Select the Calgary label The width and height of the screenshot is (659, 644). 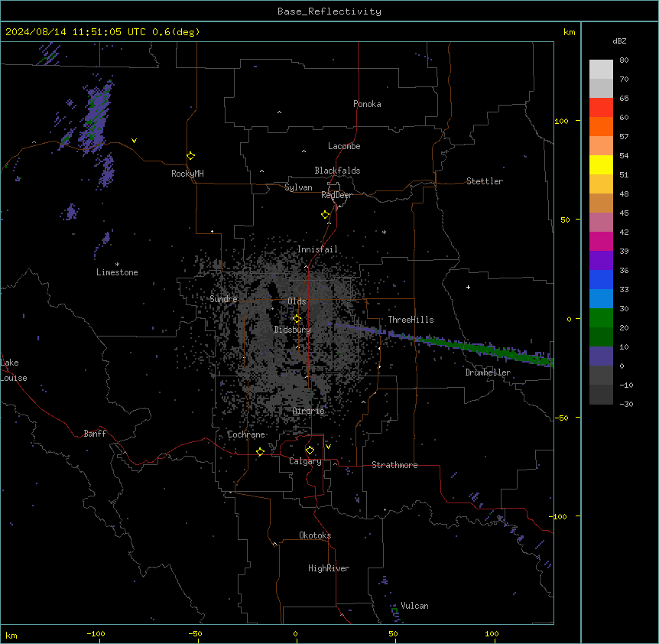coord(305,461)
